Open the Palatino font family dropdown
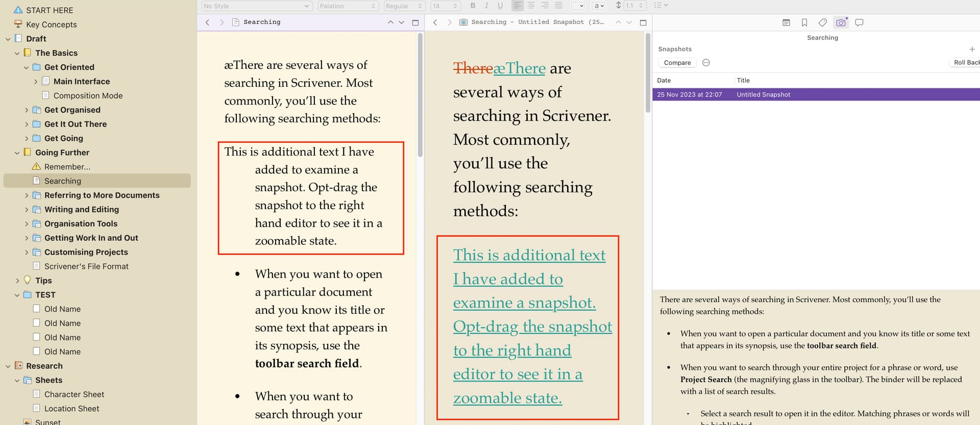The image size is (980, 425). pyautogui.click(x=348, y=6)
